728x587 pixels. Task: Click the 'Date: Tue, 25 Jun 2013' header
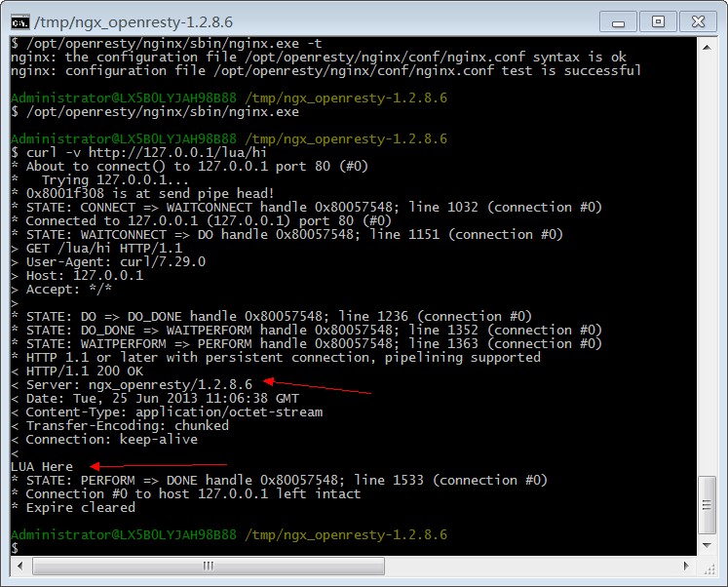tap(155, 399)
